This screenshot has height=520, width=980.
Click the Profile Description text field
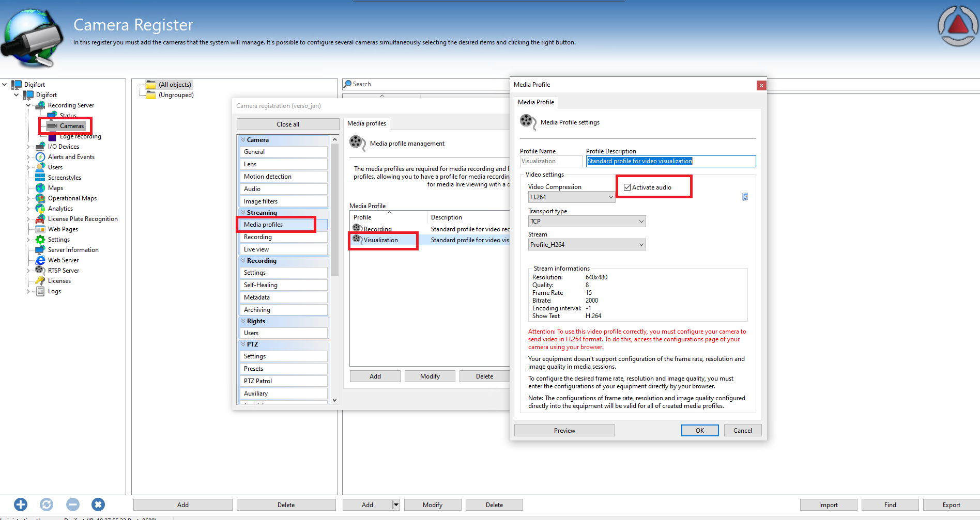click(x=670, y=161)
